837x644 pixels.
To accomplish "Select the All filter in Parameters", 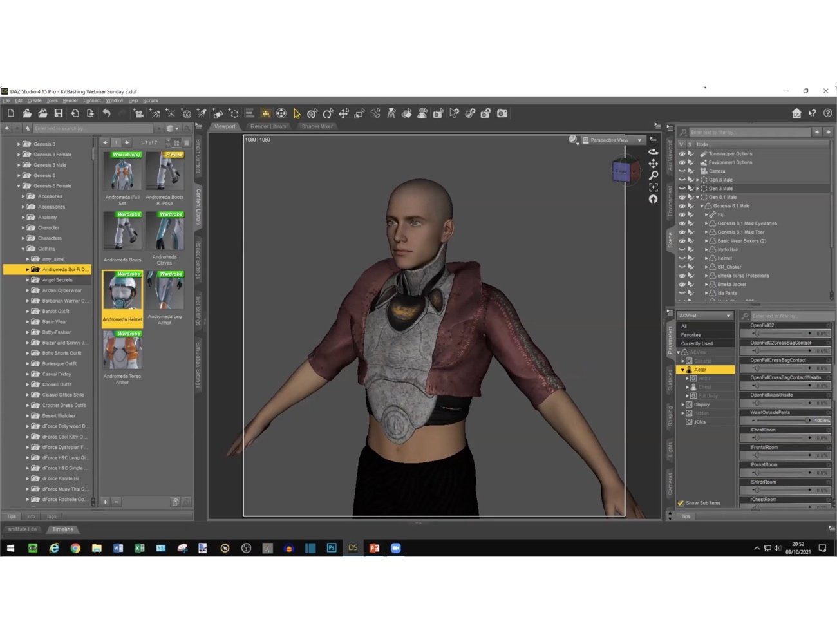I will click(706, 326).
